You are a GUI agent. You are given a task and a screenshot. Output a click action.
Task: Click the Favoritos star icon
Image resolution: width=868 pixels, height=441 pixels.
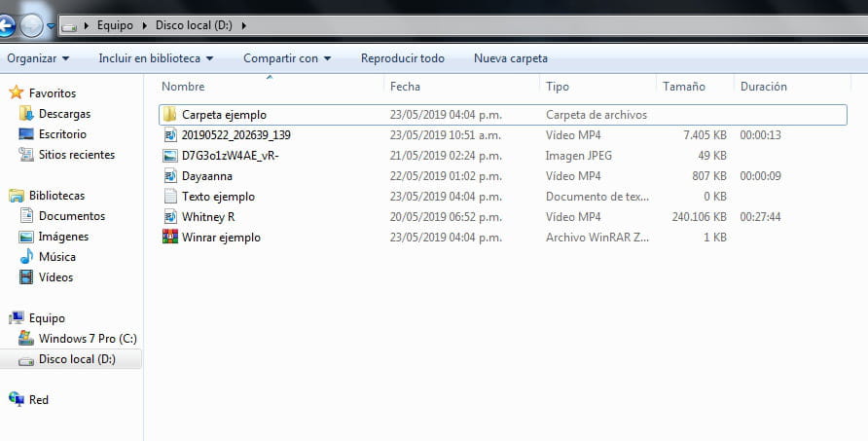tap(16, 92)
